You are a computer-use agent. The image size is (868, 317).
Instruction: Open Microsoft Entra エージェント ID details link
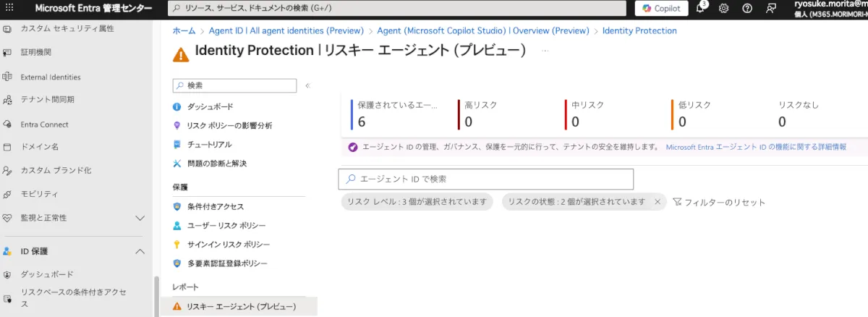(756, 147)
